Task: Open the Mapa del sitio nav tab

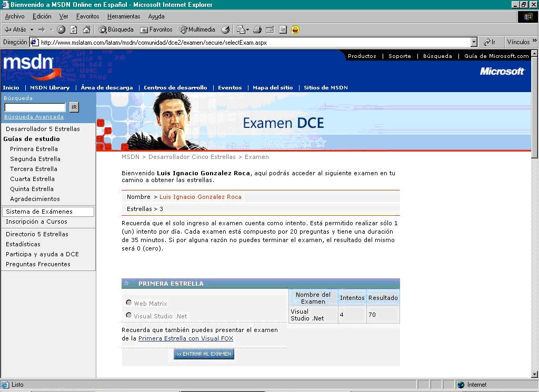Action: 273,87
